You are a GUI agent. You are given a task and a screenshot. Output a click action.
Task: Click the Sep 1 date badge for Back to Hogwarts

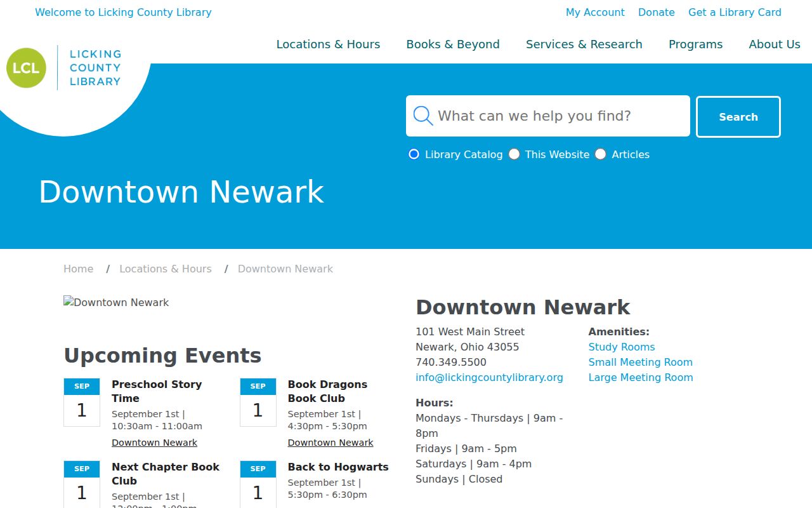[x=258, y=484]
